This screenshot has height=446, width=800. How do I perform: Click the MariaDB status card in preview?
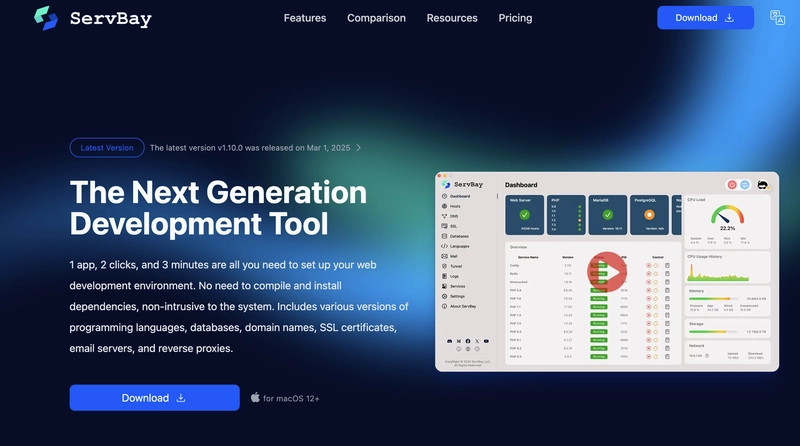pos(608,215)
